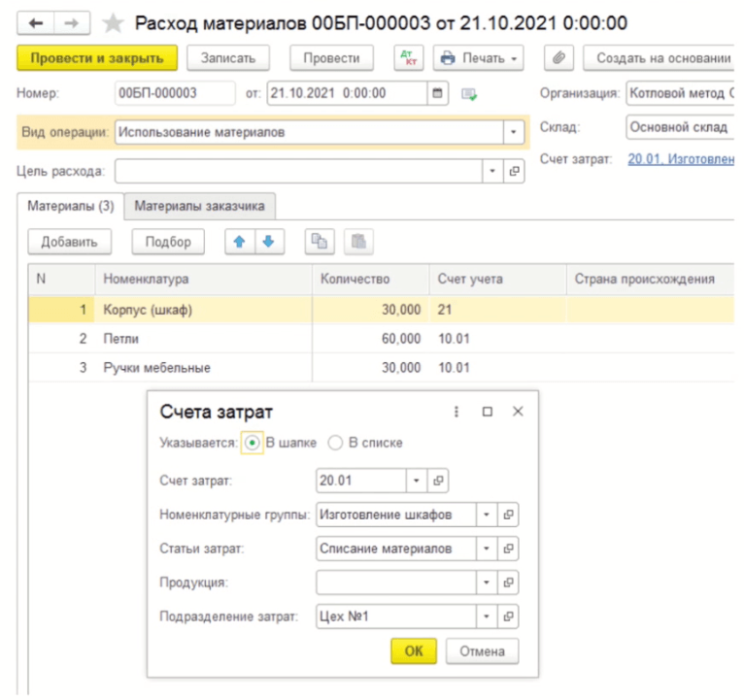Image resolution: width=744 pixels, height=700 pixels.
Task: Expand the Вид операции dropdown
Action: point(513,132)
